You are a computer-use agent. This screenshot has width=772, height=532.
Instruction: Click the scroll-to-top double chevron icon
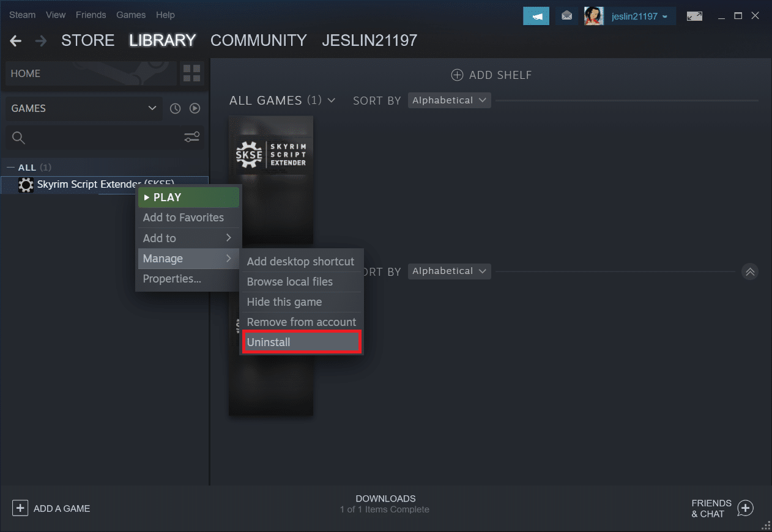pyautogui.click(x=750, y=272)
